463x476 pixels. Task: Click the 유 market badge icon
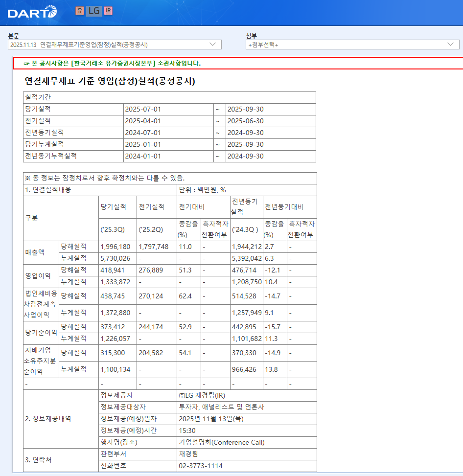click(x=80, y=11)
